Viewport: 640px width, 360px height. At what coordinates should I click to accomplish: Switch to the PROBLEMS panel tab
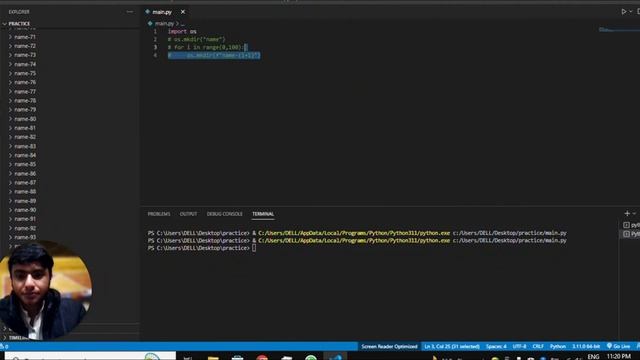coord(159,214)
